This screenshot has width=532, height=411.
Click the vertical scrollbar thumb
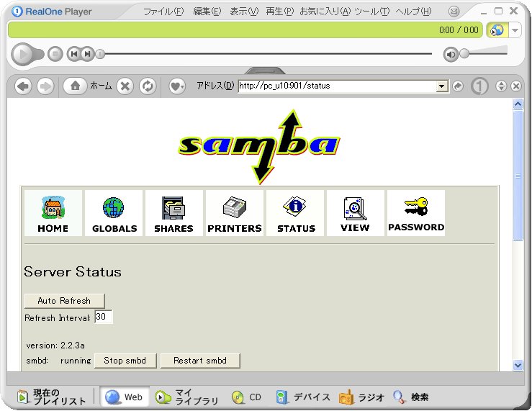coord(518,175)
